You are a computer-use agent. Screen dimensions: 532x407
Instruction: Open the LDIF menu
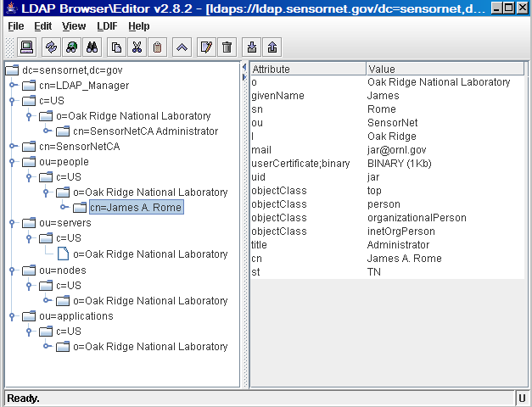coord(107,26)
